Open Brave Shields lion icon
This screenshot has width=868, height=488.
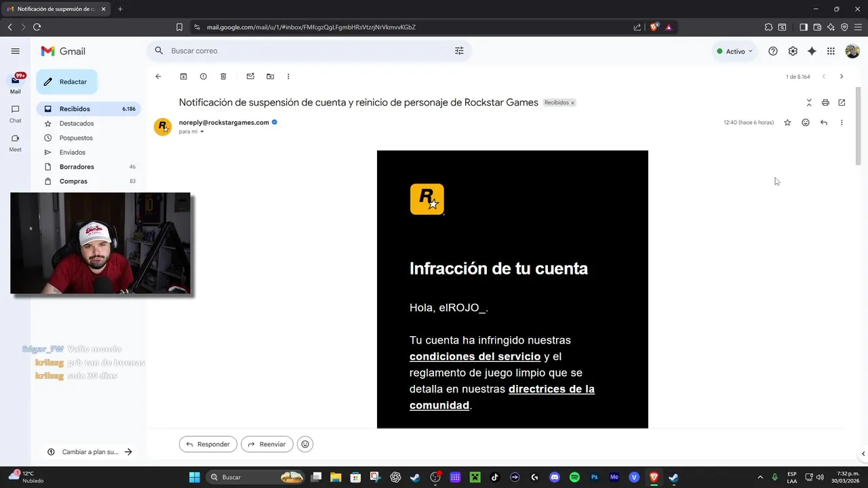(654, 27)
